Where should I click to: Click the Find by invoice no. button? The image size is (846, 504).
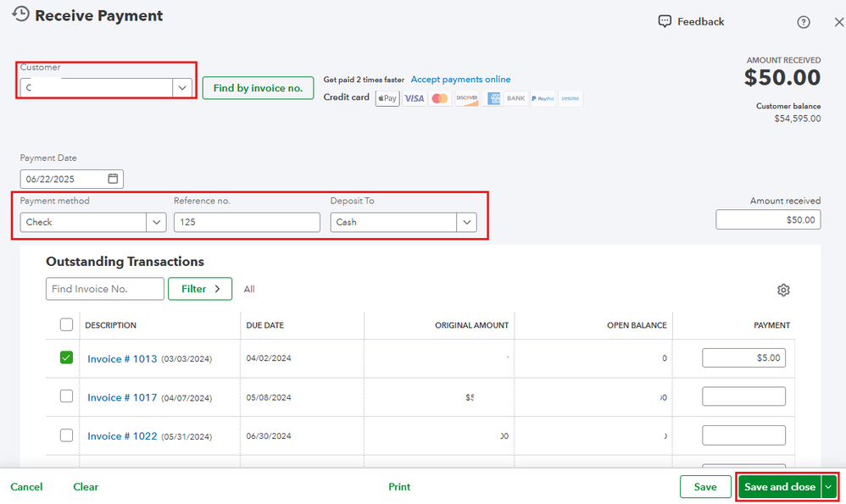point(258,88)
